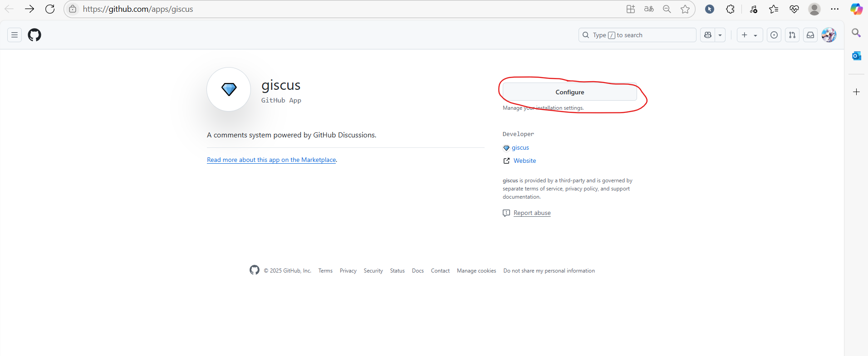Screen dimensions: 868x356
Task: Open the giscus Website link
Action: click(525, 161)
